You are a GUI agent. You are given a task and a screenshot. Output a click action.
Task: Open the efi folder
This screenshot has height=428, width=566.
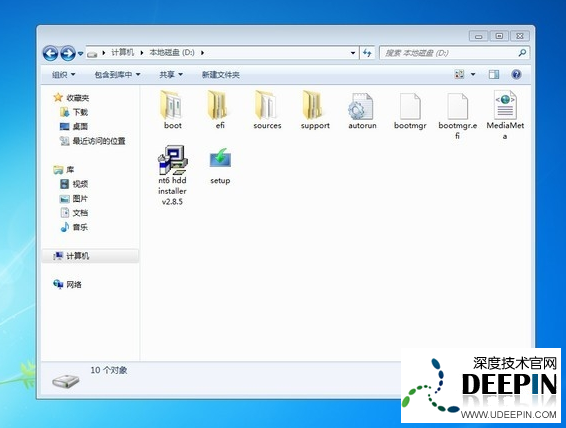pos(220,110)
